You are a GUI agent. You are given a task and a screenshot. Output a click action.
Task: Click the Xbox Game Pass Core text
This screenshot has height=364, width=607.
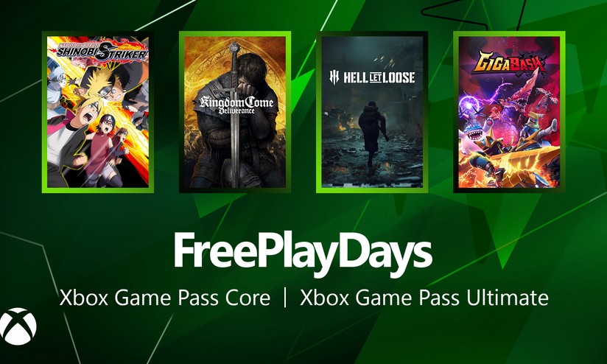pos(165,298)
